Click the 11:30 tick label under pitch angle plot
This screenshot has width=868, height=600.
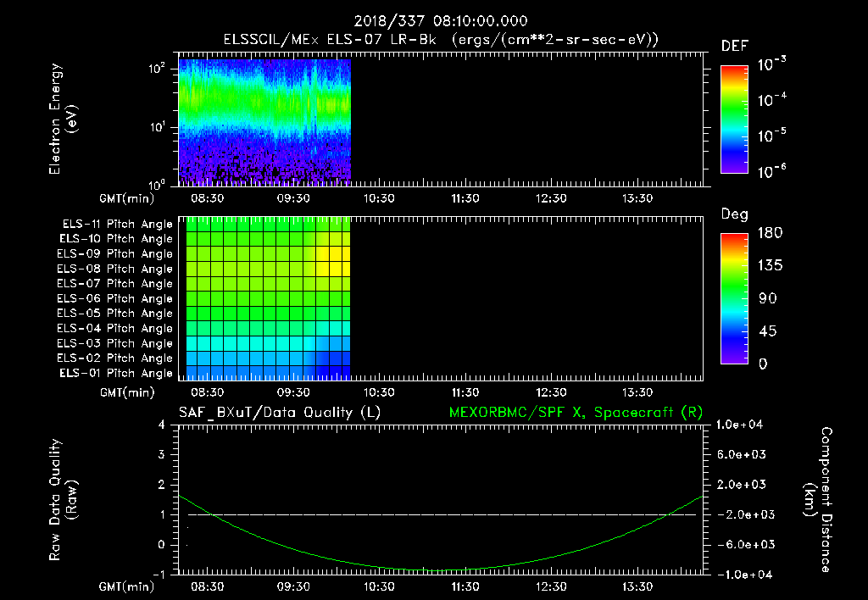[x=465, y=392]
